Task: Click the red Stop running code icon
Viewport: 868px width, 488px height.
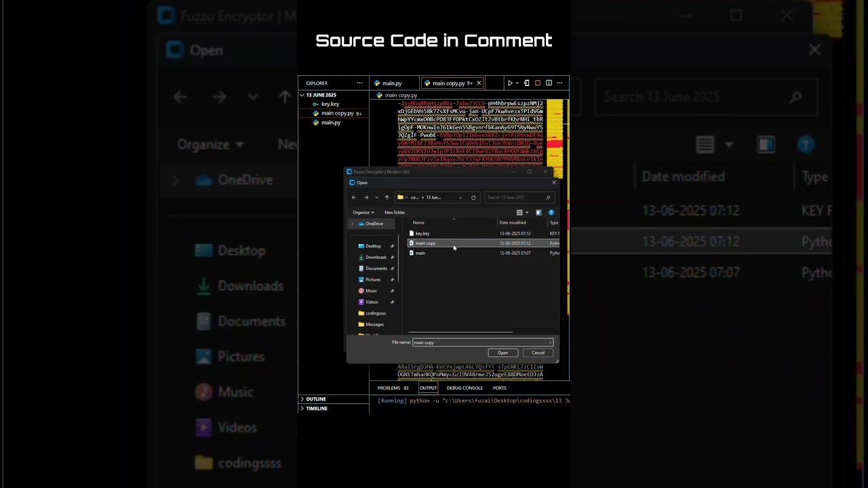Action: point(538,83)
